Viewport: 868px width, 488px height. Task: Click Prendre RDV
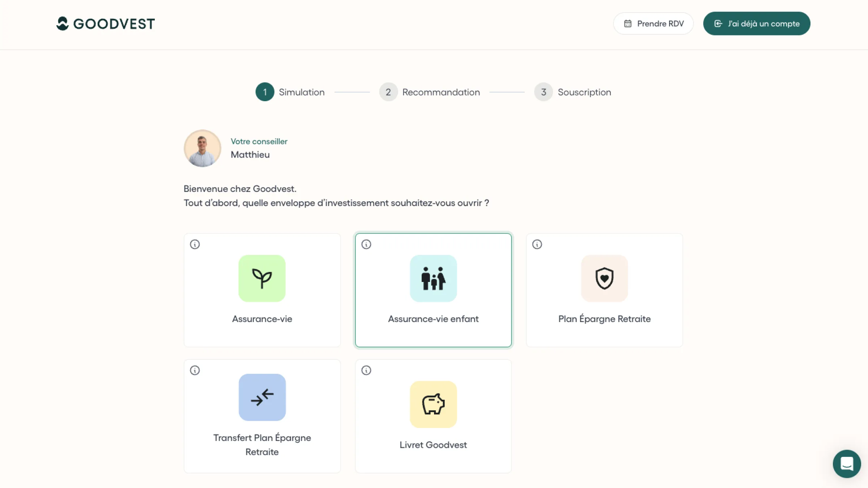pos(653,23)
